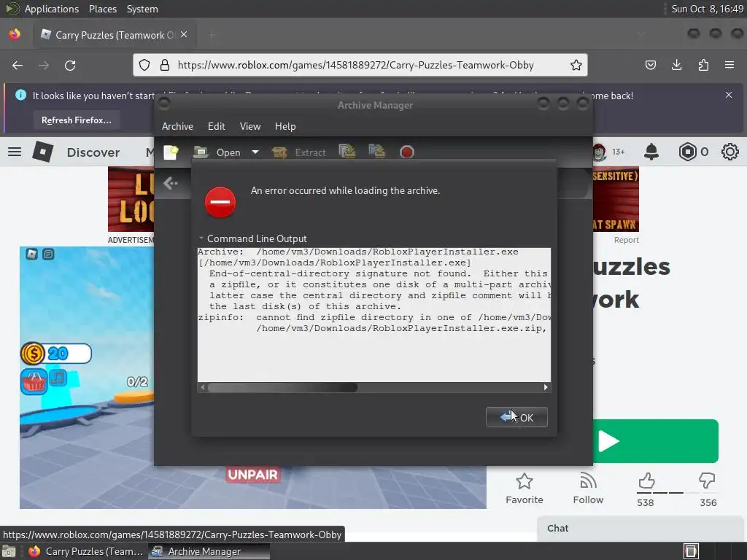Select the Carry Puzzles browser tab
The width and height of the screenshot is (747, 560).
click(115, 35)
